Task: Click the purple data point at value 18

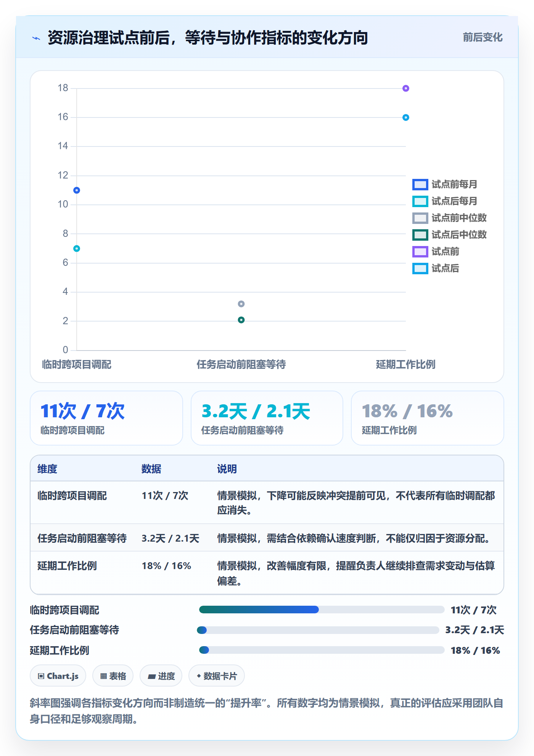Action: (x=406, y=88)
